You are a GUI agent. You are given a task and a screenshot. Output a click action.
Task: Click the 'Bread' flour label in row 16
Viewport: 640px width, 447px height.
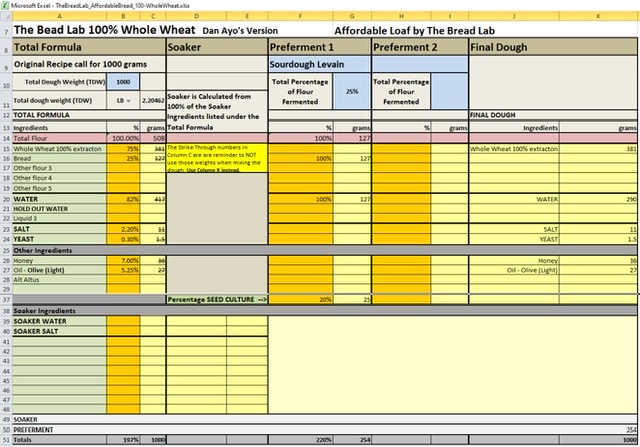[60, 158]
